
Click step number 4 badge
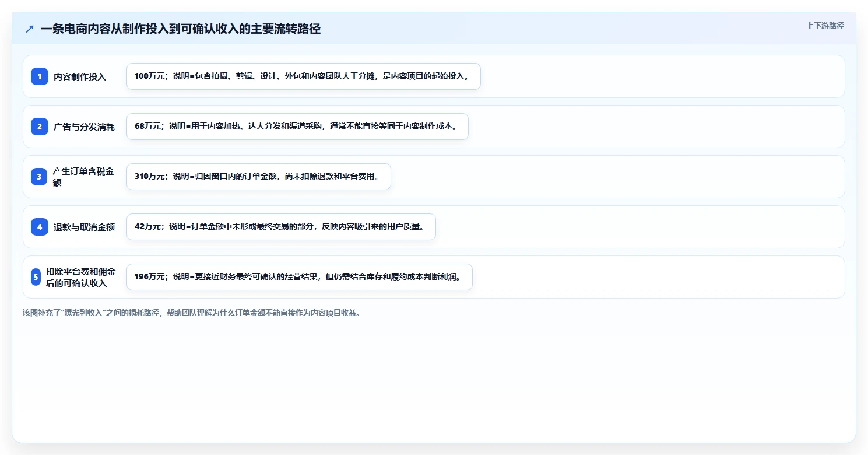point(40,227)
